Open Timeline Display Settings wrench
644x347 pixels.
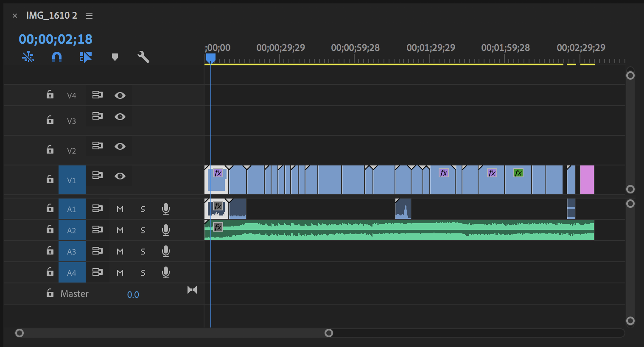(x=143, y=57)
